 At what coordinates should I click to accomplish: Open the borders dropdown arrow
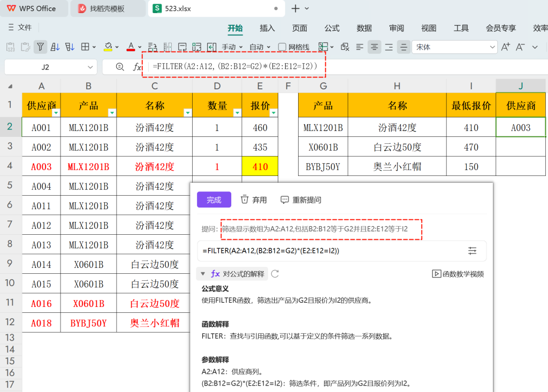94,47
